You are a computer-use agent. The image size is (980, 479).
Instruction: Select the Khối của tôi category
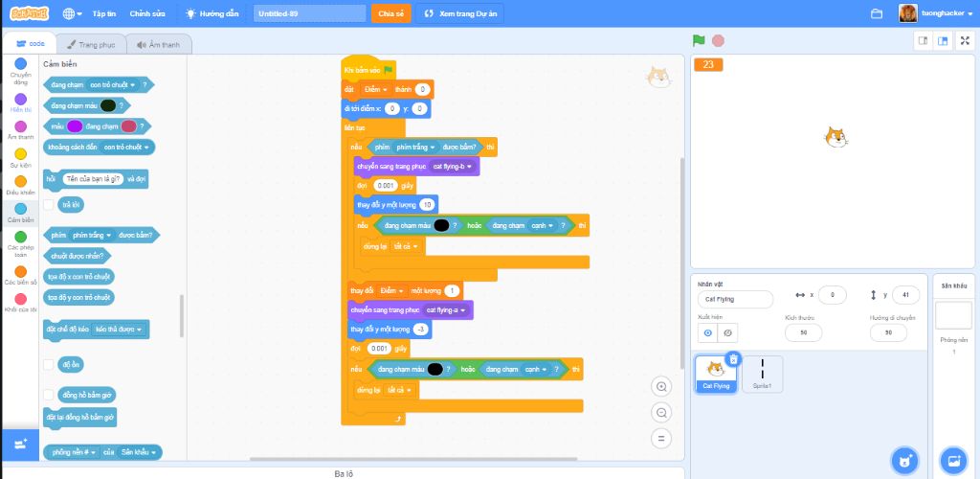pos(21,303)
